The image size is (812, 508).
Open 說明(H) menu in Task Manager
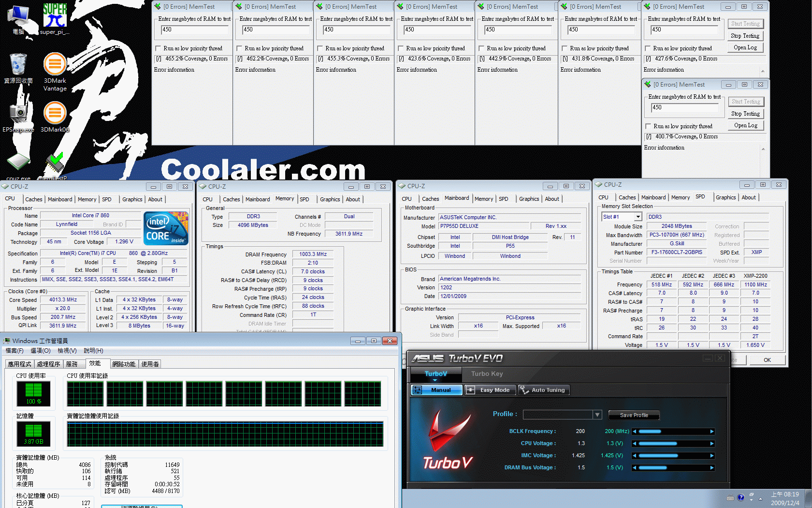[93, 351]
